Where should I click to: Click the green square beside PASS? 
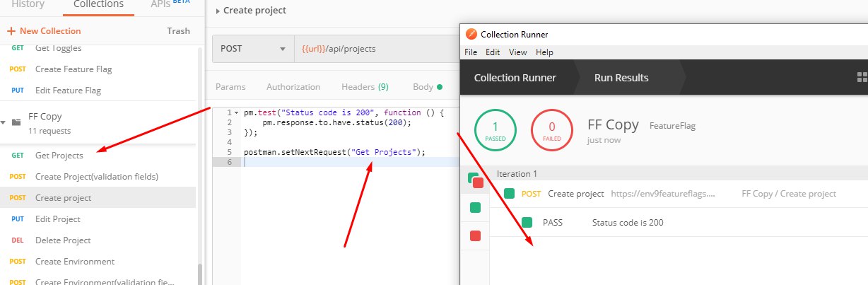tap(527, 222)
